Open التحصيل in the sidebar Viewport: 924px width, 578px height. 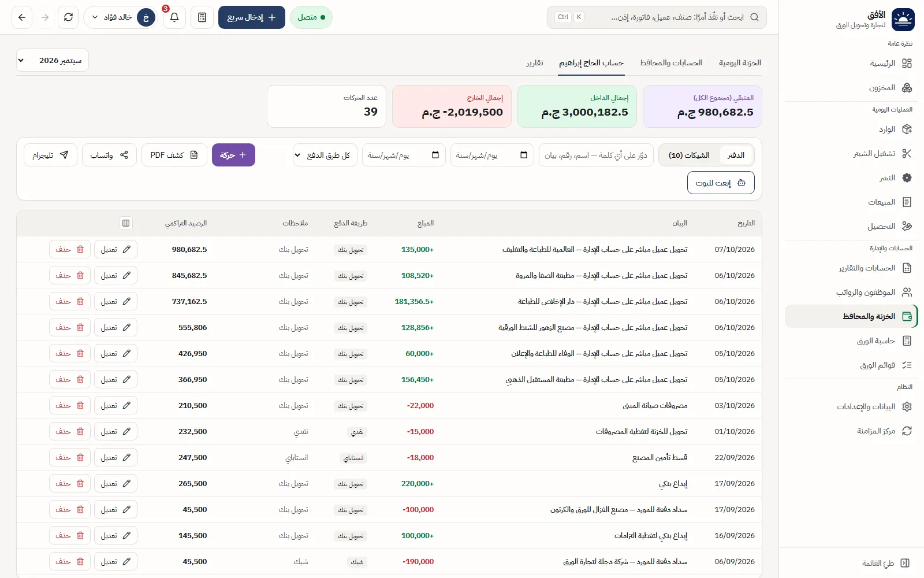(x=851, y=227)
